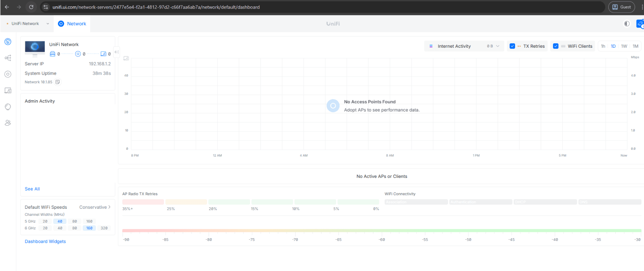Viewport: 644px width, 271px height.
Task: Open the Dashboard icon in the sidebar
Action: 8,42
